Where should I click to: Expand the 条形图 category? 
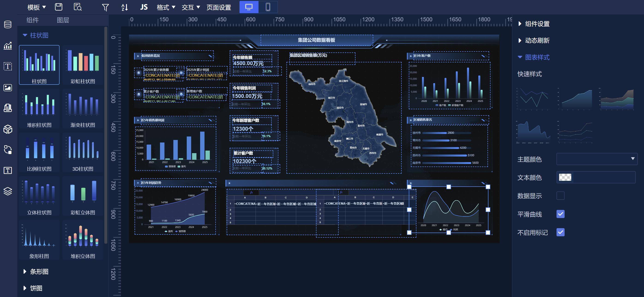point(39,271)
